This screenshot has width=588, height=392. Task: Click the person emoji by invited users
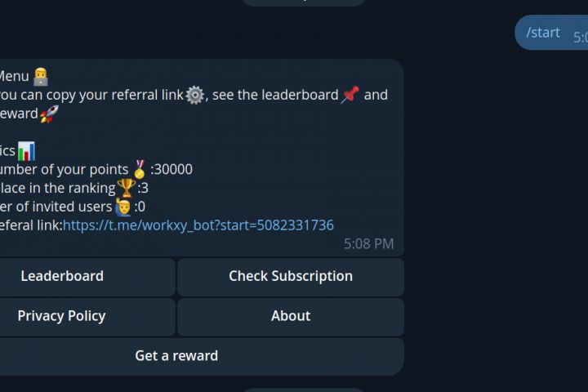coord(123,207)
